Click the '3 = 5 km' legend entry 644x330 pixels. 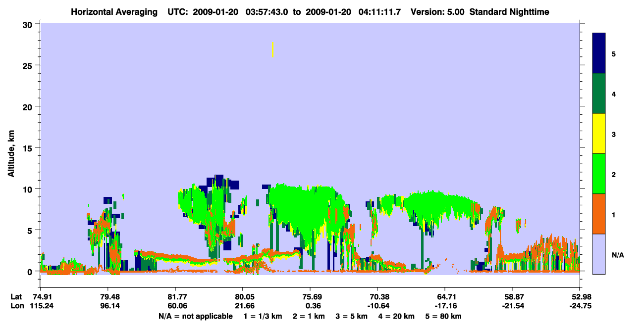(x=351, y=316)
